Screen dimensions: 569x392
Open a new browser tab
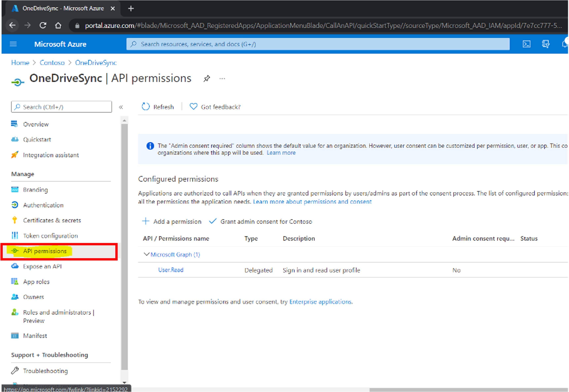131,9
